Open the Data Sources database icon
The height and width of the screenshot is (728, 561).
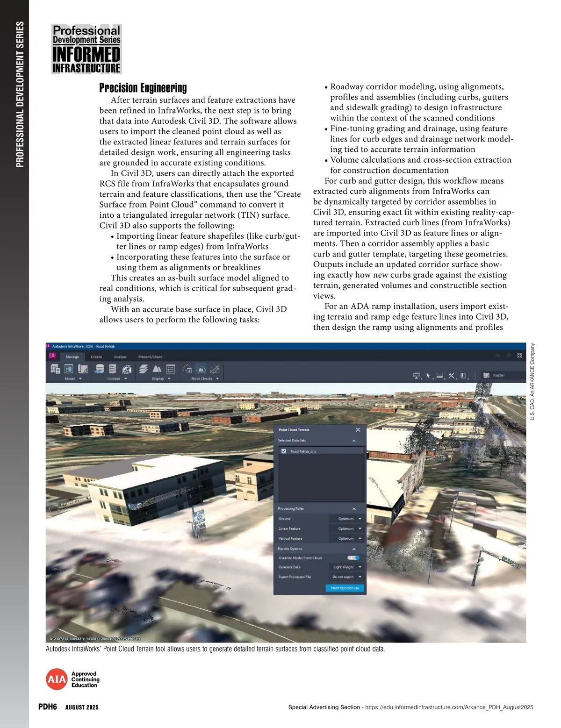(99, 369)
